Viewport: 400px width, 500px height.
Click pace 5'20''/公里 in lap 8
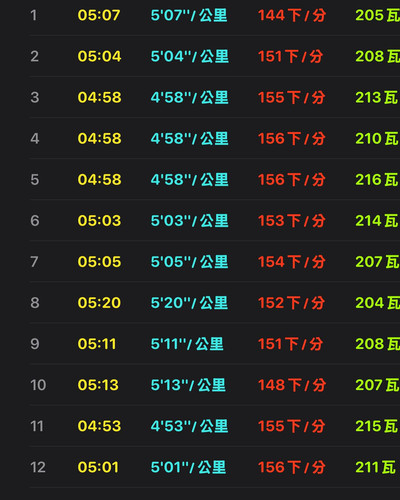point(189,303)
